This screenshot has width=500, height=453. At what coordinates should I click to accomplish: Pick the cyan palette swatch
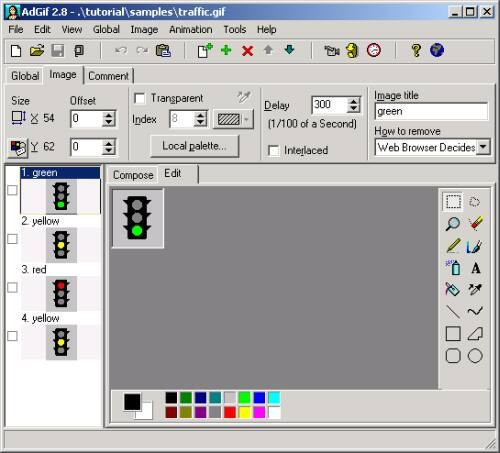[274, 398]
